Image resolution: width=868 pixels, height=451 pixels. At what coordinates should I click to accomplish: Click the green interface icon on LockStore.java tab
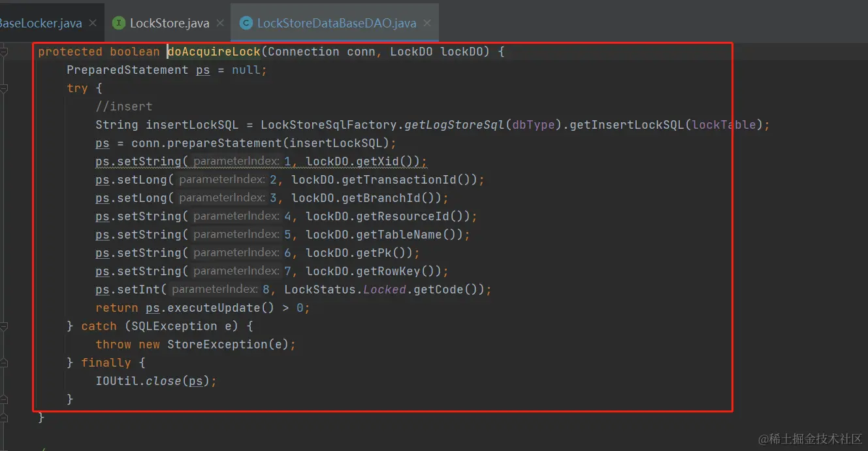pyautogui.click(x=118, y=23)
